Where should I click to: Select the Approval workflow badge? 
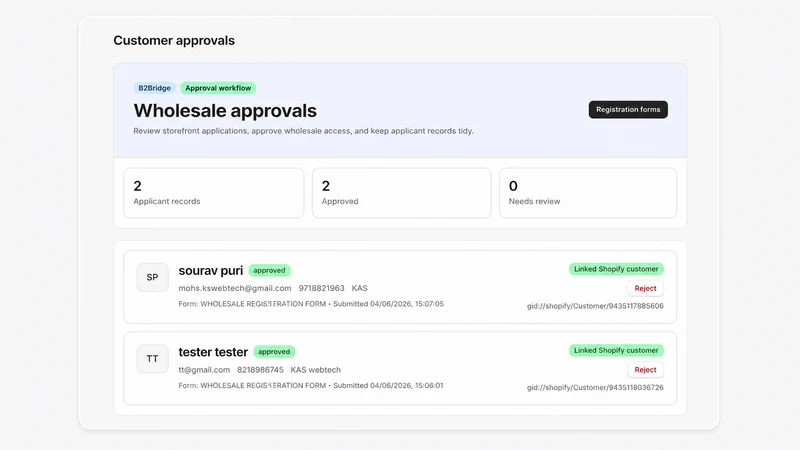(218, 88)
